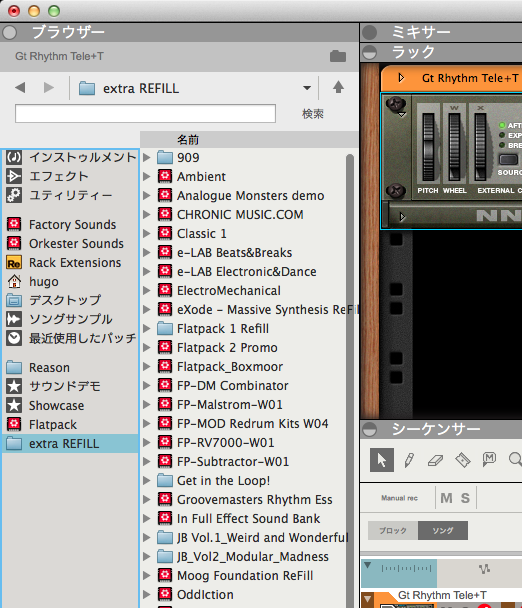Click the sequencer ruler overview strip
Image resolution: width=522 pixels, height=608 pixels.
(399, 573)
